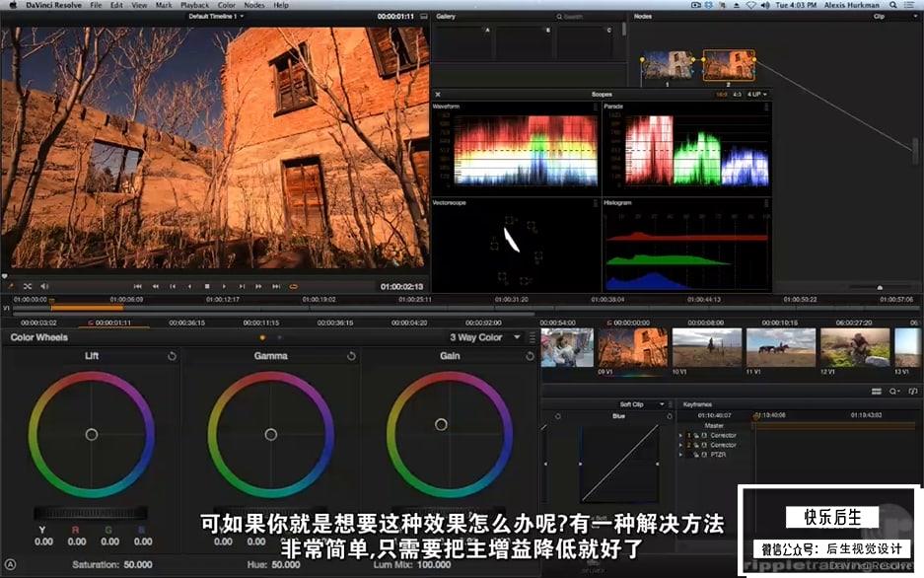
Task: Open Vectorscope options menu
Action: tap(596, 202)
